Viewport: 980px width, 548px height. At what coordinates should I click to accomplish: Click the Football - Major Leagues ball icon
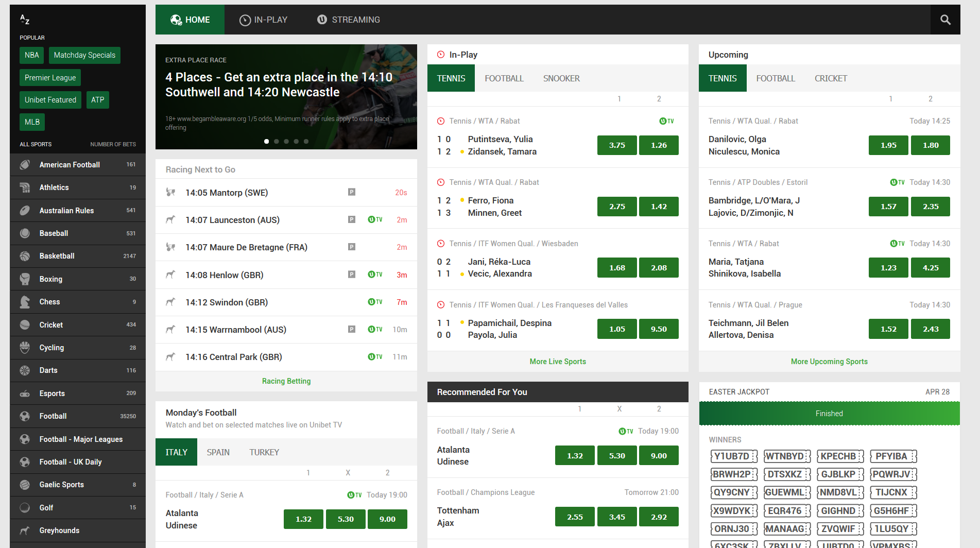[x=25, y=439]
